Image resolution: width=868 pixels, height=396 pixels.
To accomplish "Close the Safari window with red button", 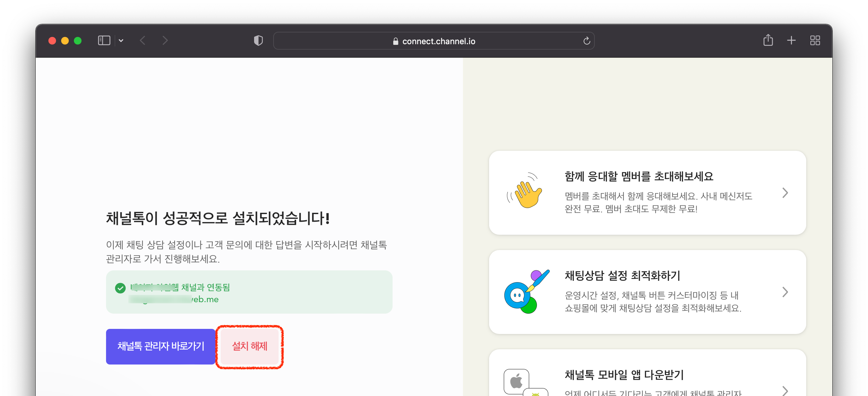I will pos(52,41).
